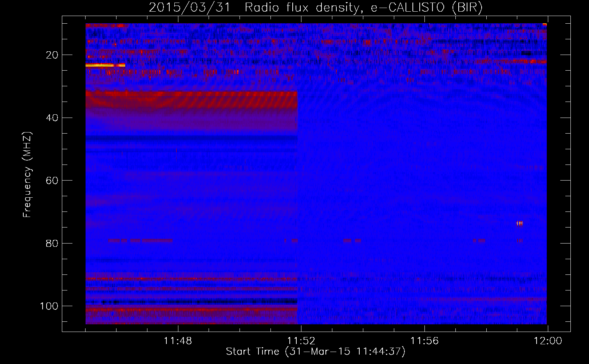This screenshot has height=364, width=589.
Task: Click the 11:52 time tick label
Action: [x=301, y=341]
